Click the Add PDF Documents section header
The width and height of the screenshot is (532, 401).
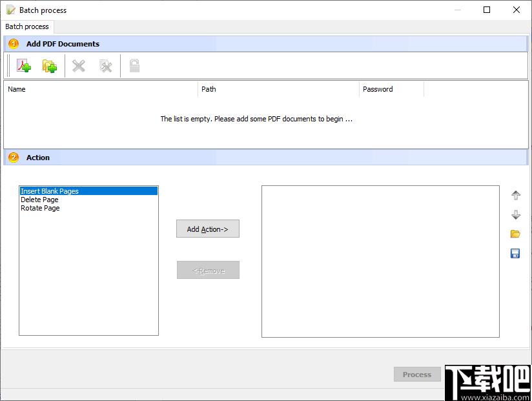[x=265, y=44]
